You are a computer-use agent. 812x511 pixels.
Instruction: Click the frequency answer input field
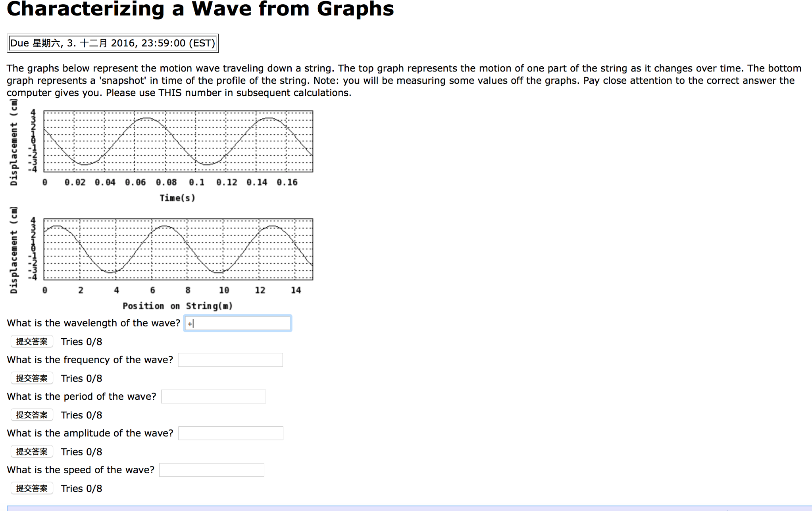coord(230,359)
